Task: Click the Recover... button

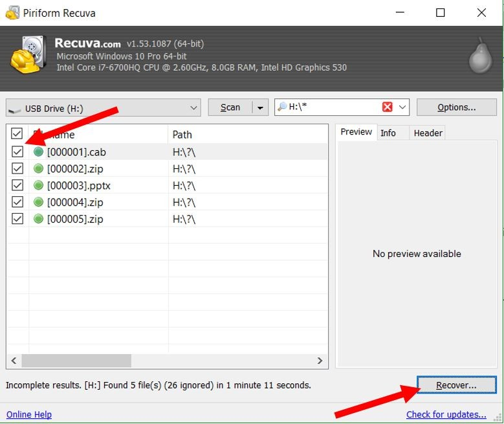Action: 456,385
